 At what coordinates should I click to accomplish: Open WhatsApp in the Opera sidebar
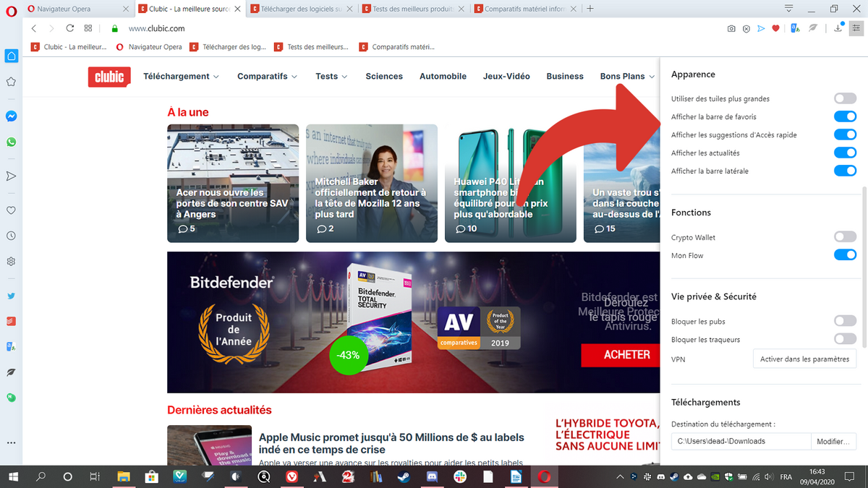click(12, 142)
